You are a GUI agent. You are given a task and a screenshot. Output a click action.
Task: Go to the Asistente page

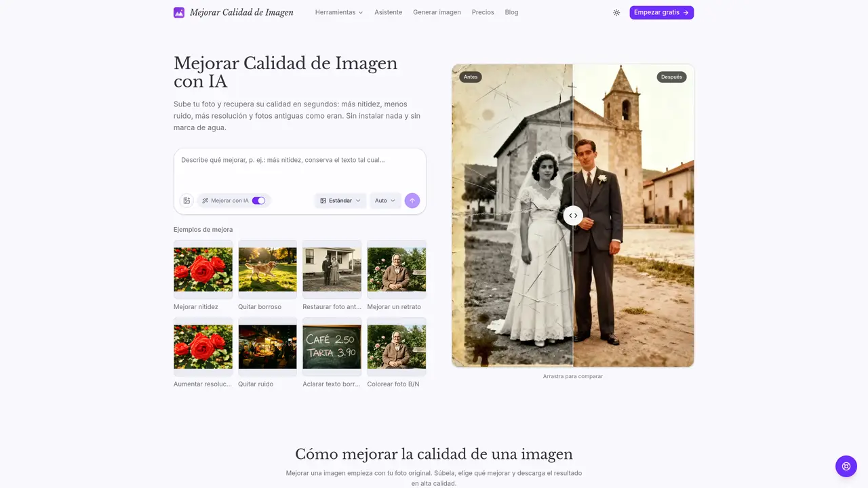point(389,12)
